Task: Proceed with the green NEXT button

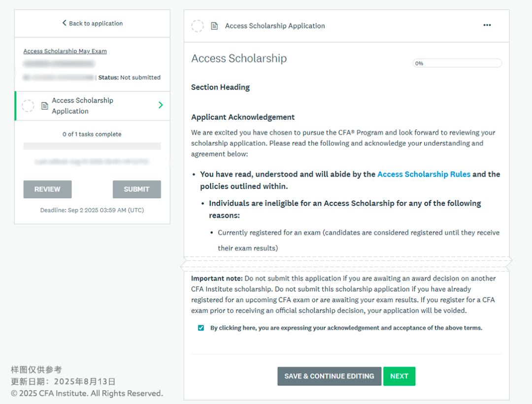Action: coord(399,376)
